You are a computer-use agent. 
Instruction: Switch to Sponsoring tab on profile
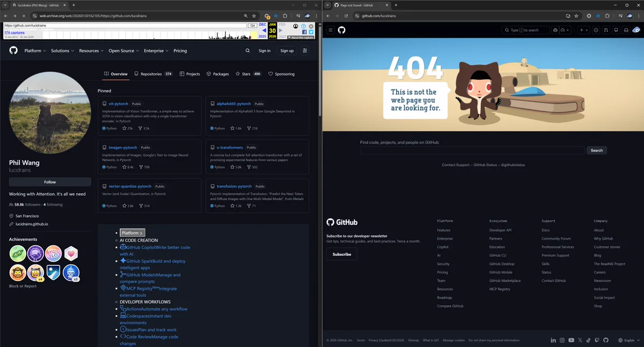click(282, 74)
